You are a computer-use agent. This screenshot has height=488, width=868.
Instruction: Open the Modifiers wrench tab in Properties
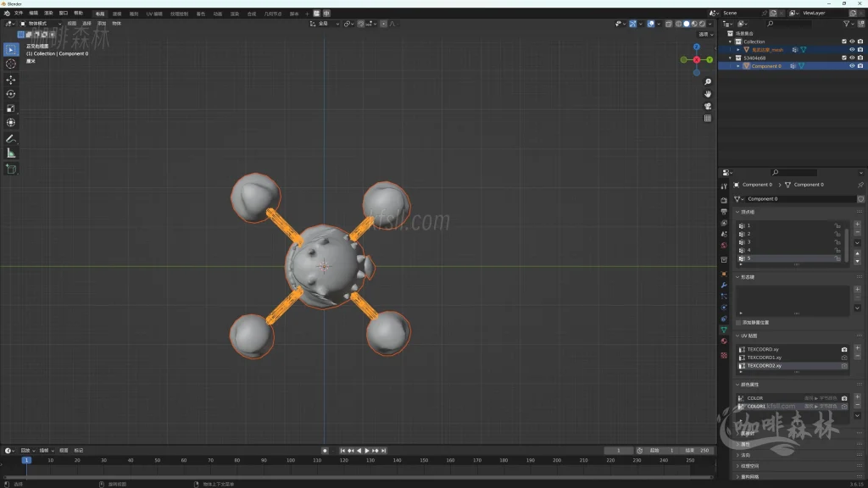tap(724, 286)
